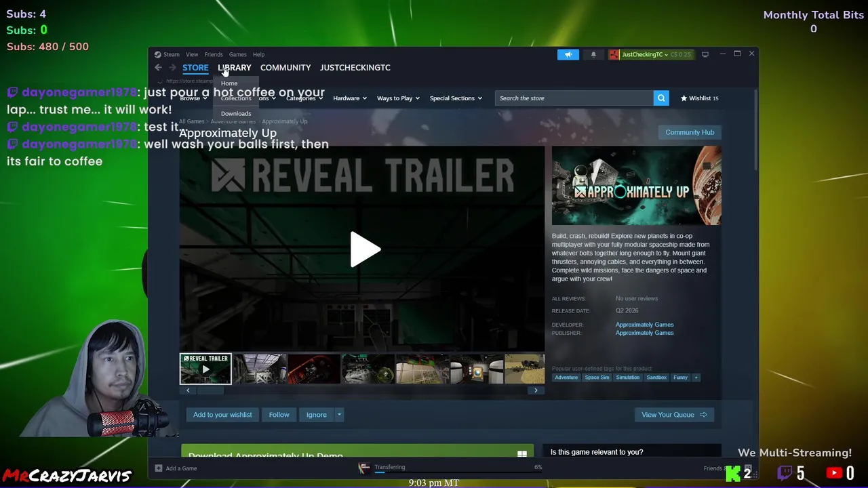
Task: Expand the Categories dropdown
Action: point(304,98)
